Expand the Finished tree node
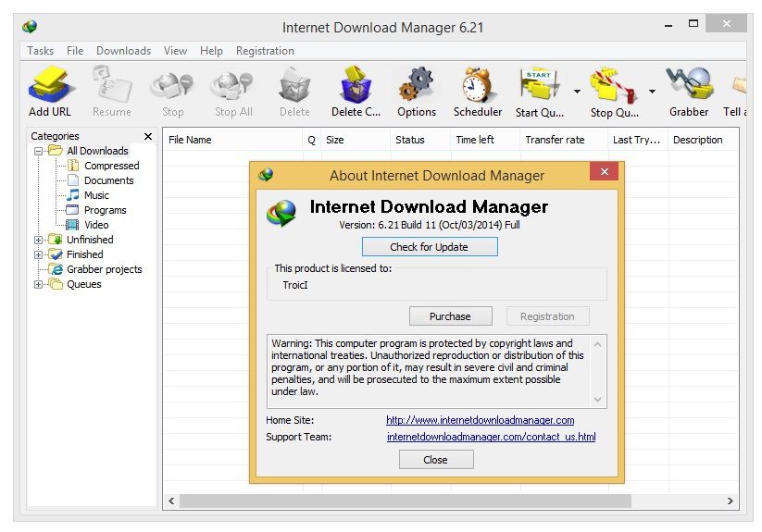Viewport: 762px width, 532px height. [x=38, y=254]
